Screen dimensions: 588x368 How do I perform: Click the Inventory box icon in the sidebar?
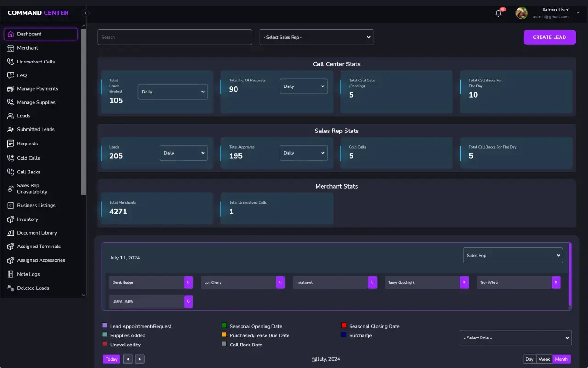[x=11, y=219]
